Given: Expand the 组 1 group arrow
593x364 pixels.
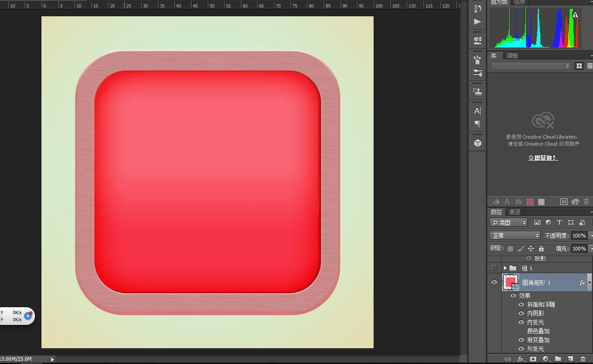Looking at the screenshot, I should [505, 268].
